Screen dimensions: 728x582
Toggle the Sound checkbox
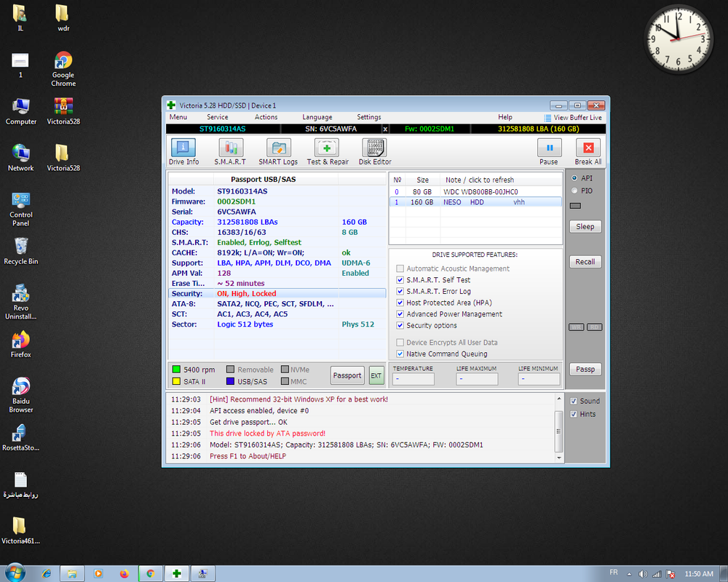574,401
